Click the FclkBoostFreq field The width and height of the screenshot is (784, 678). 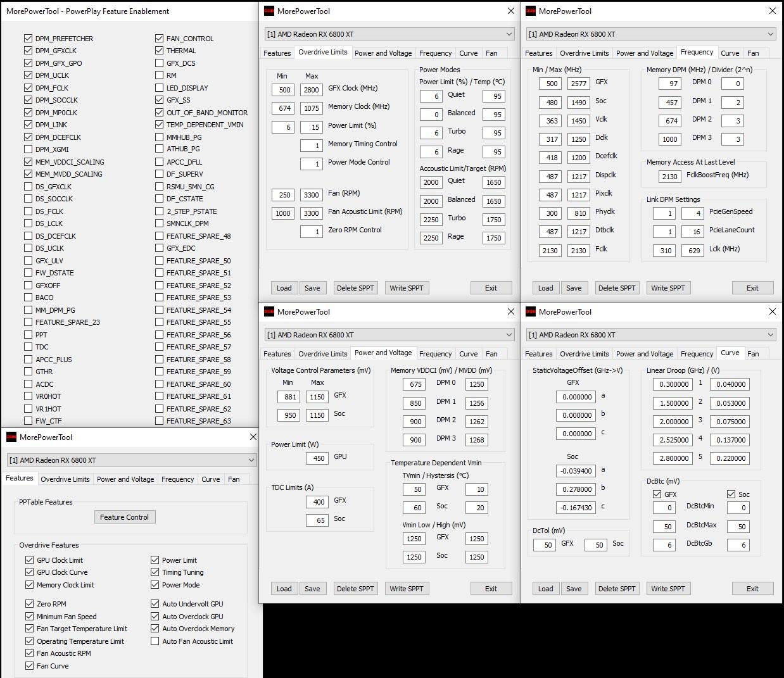point(669,177)
